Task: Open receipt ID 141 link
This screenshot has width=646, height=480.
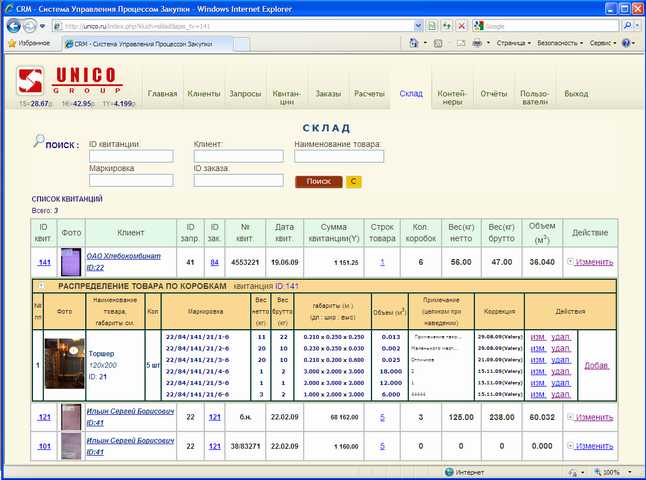Action: click(44, 262)
